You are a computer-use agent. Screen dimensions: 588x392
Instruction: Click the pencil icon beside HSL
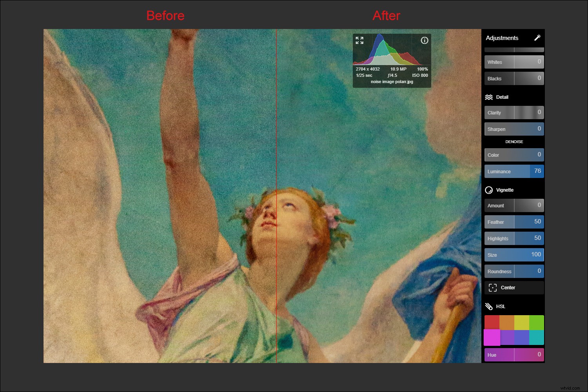click(x=488, y=306)
